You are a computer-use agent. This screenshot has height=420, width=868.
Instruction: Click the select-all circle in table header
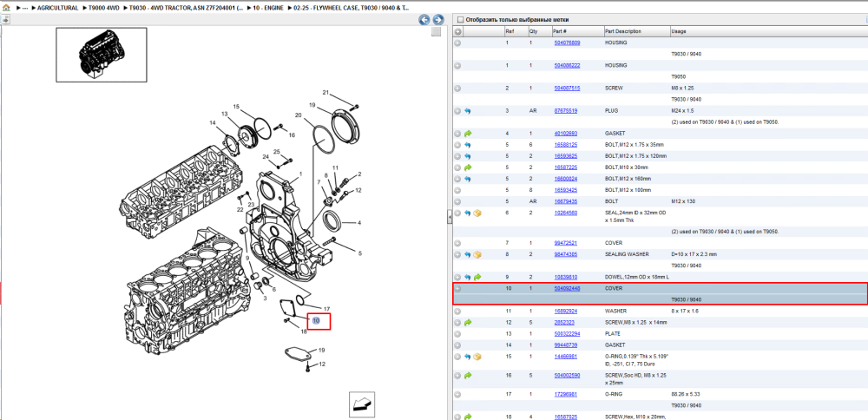tap(457, 31)
